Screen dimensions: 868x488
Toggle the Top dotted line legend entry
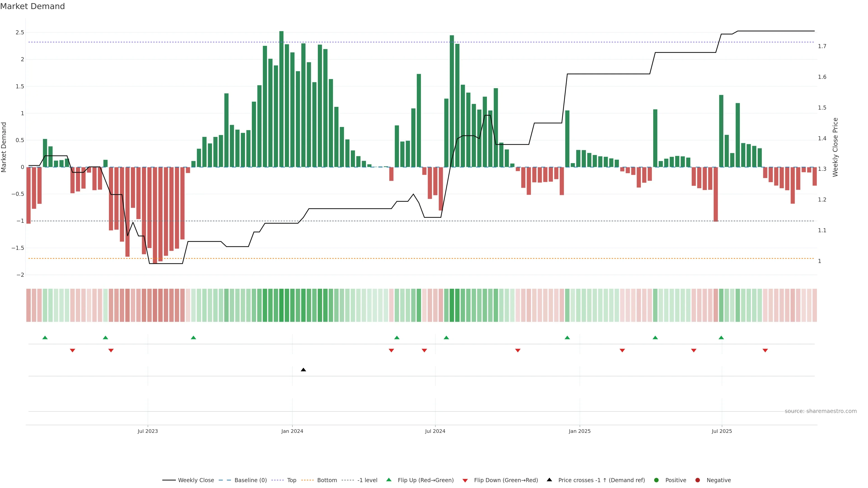(291, 480)
